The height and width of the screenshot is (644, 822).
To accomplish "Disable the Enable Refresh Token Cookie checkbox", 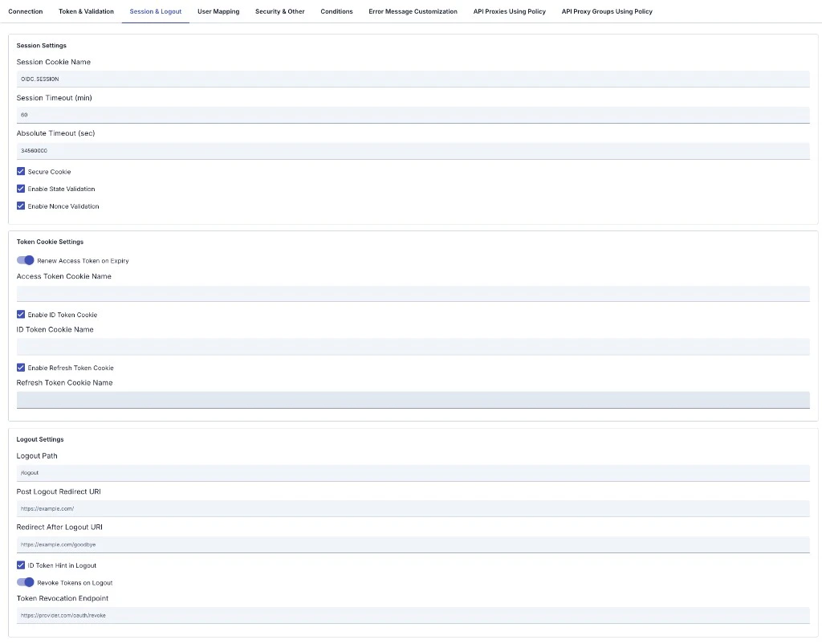I will click(x=21, y=367).
